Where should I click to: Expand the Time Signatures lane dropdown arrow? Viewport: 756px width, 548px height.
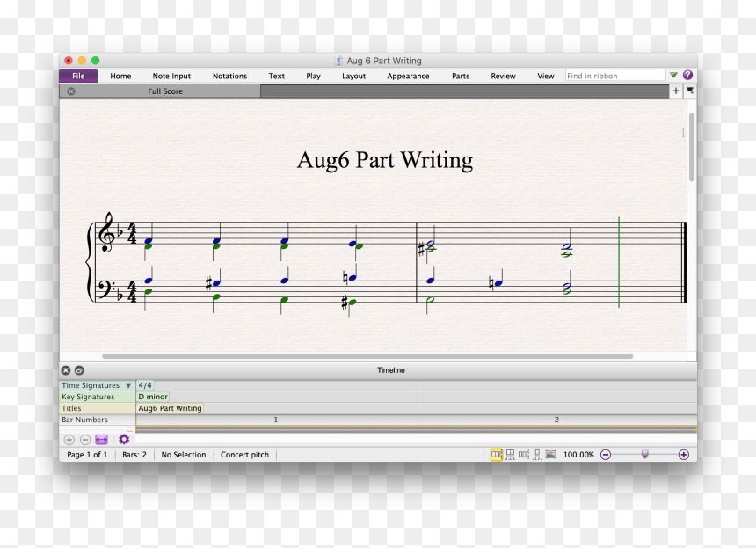pyautogui.click(x=128, y=385)
